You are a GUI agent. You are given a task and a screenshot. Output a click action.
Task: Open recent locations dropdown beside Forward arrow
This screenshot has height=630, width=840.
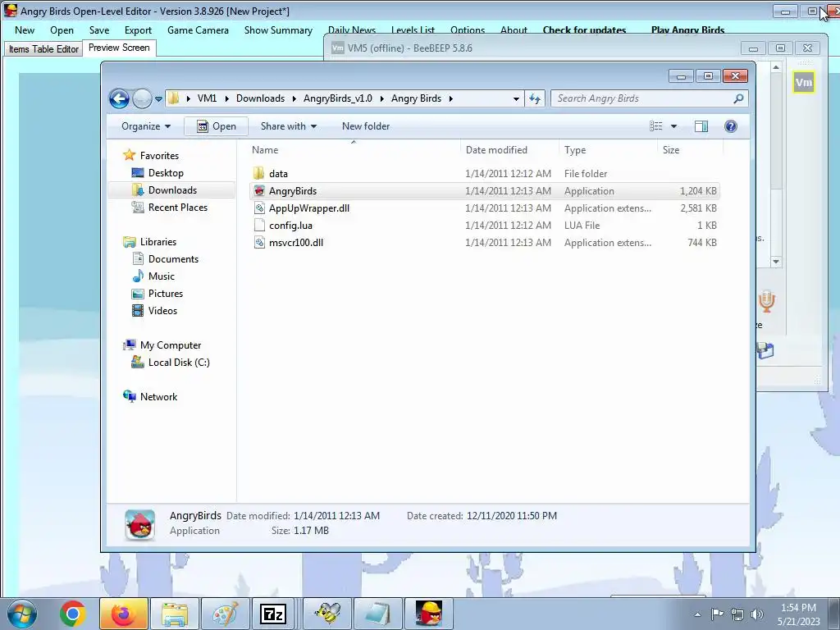pos(158,99)
